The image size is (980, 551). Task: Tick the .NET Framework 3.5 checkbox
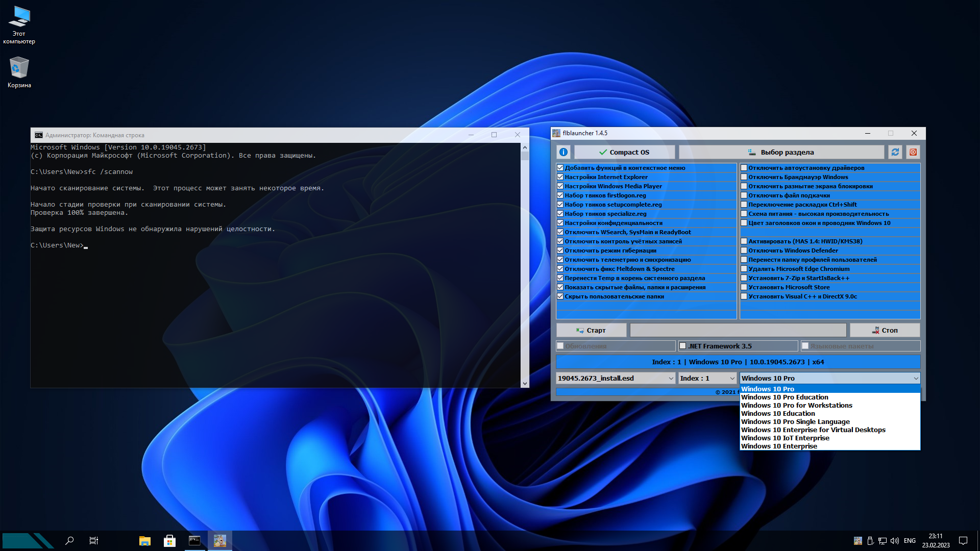pos(683,346)
